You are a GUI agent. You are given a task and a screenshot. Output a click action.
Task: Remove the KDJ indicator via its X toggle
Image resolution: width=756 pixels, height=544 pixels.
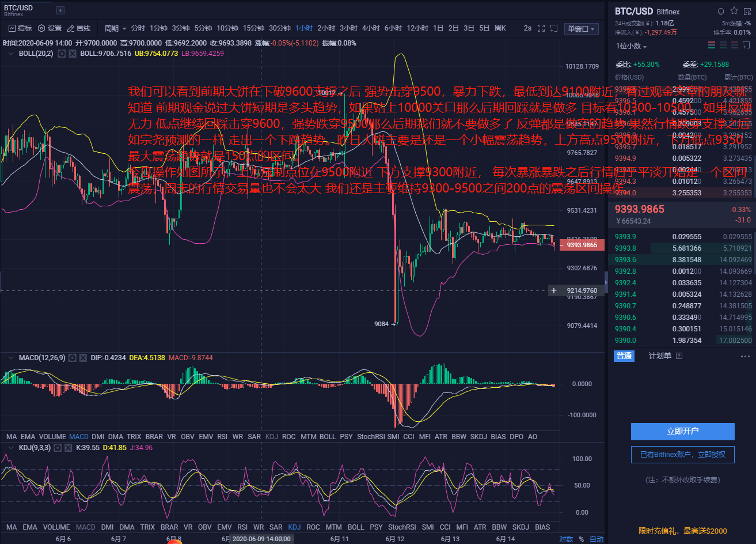coord(69,447)
